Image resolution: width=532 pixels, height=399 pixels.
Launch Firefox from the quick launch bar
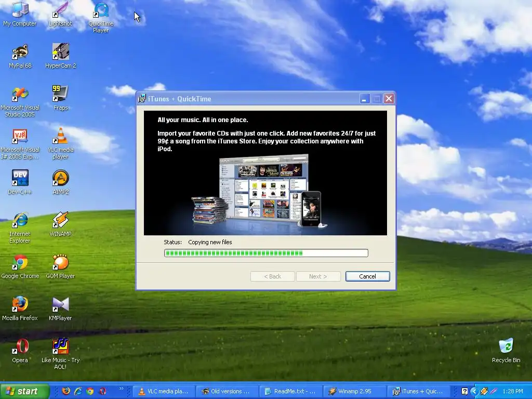[66, 391]
